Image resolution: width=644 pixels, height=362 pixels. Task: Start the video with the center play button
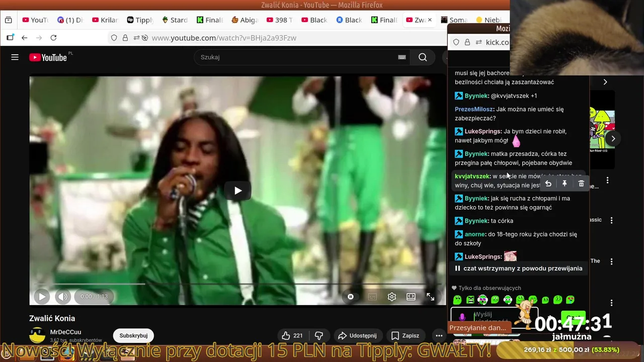pyautogui.click(x=238, y=191)
